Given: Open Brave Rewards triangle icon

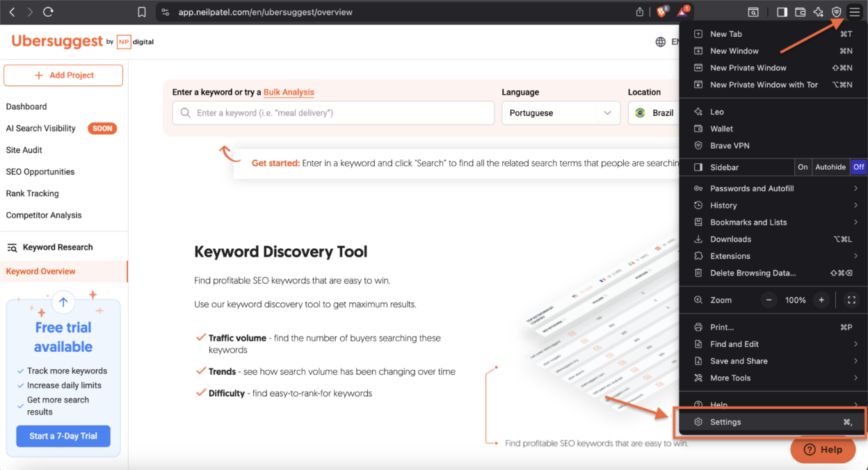Looking at the screenshot, I should pos(683,11).
